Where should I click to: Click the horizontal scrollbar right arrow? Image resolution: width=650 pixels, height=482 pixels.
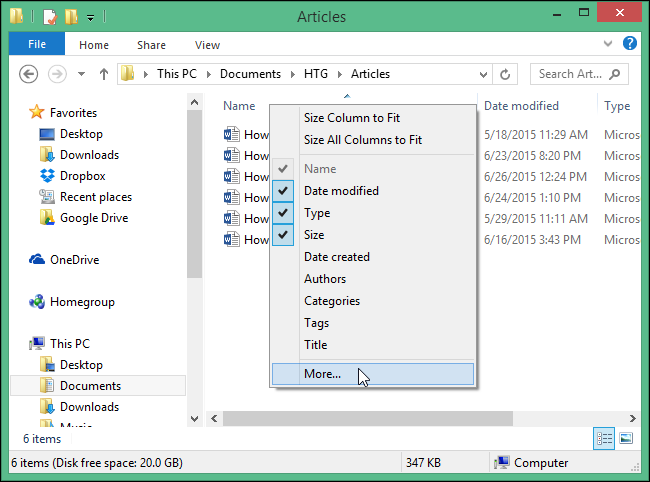(x=633, y=418)
